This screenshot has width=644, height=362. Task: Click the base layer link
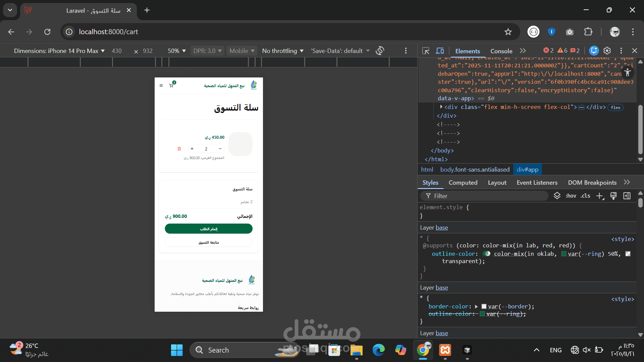click(x=441, y=228)
